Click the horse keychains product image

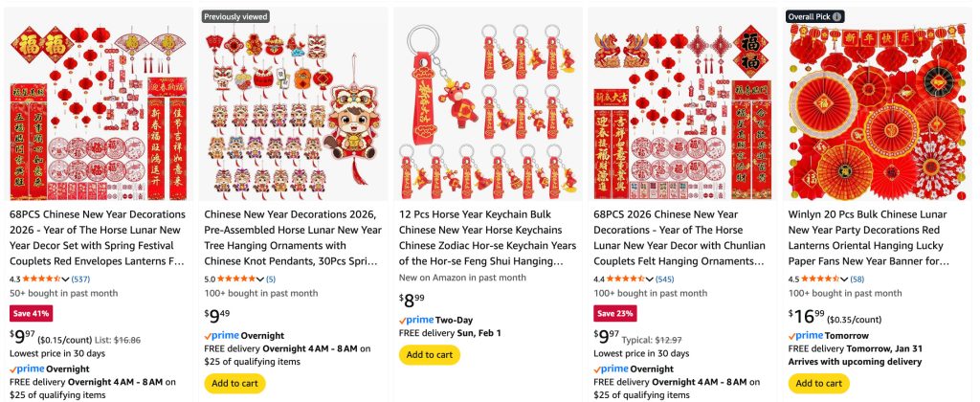pyautogui.click(x=487, y=105)
